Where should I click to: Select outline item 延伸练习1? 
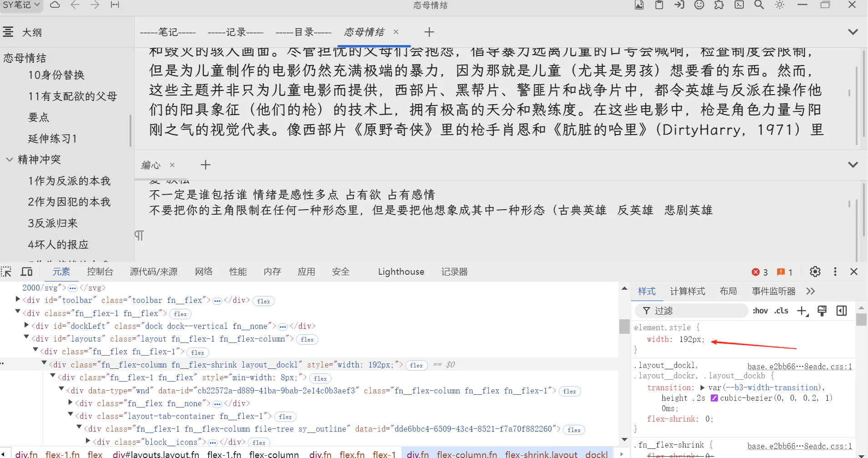(53, 139)
